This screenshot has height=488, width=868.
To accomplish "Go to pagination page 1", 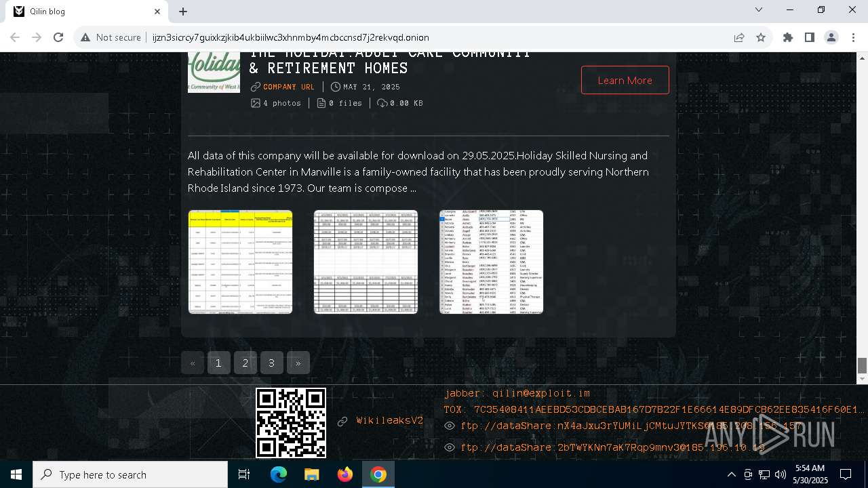I will [218, 363].
